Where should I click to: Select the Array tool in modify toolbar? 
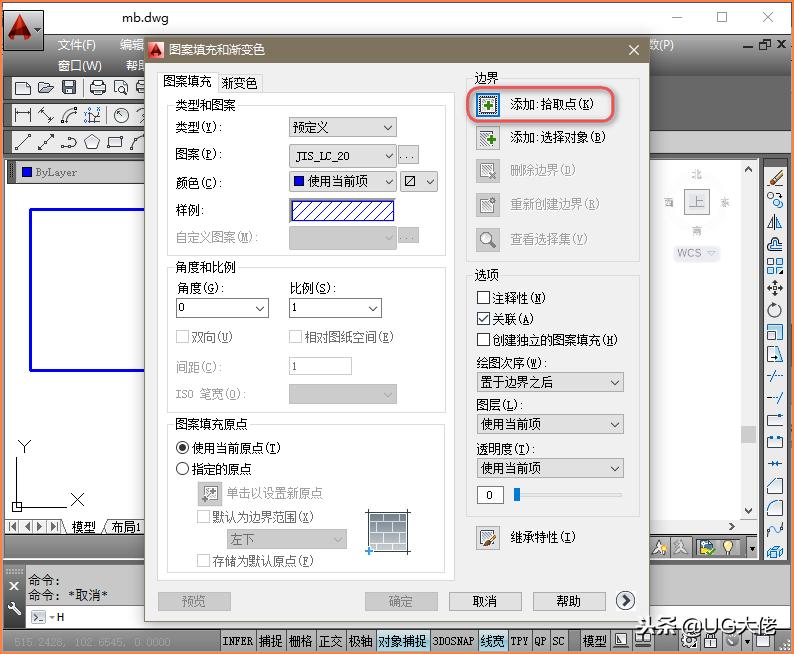pyautogui.click(x=775, y=266)
